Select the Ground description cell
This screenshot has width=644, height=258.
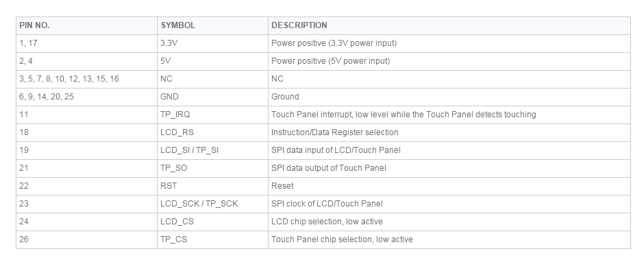point(449,97)
